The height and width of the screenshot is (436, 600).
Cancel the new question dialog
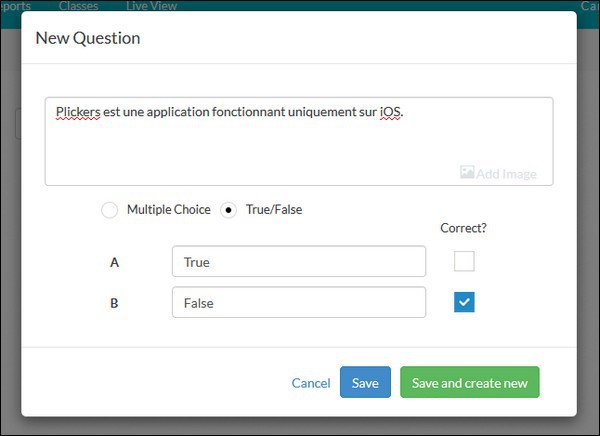[310, 383]
